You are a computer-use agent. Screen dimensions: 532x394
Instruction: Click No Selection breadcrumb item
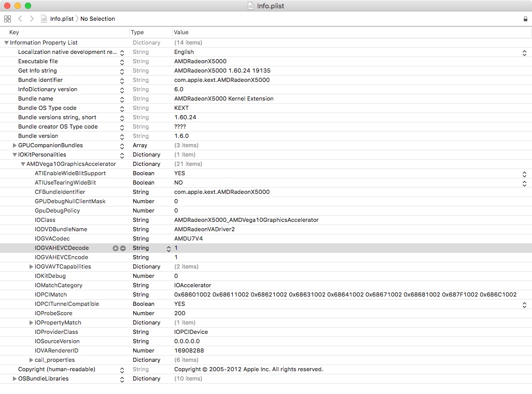pyautogui.click(x=97, y=19)
